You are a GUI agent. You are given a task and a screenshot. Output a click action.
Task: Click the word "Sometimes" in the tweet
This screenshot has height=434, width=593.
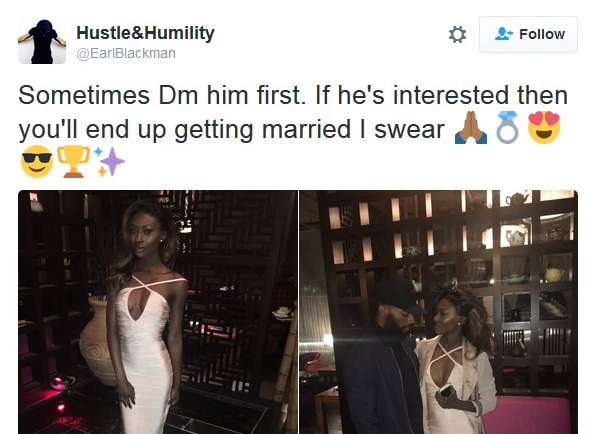point(84,95)
